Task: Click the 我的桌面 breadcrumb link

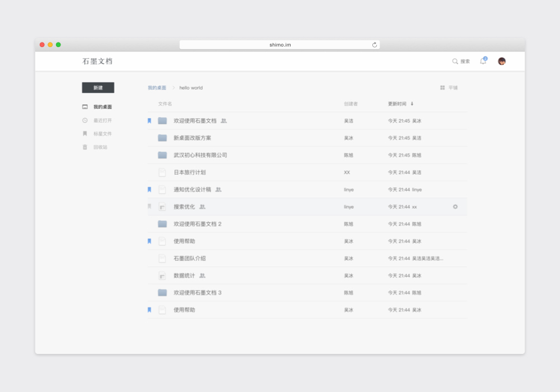Action: point(157,88)
